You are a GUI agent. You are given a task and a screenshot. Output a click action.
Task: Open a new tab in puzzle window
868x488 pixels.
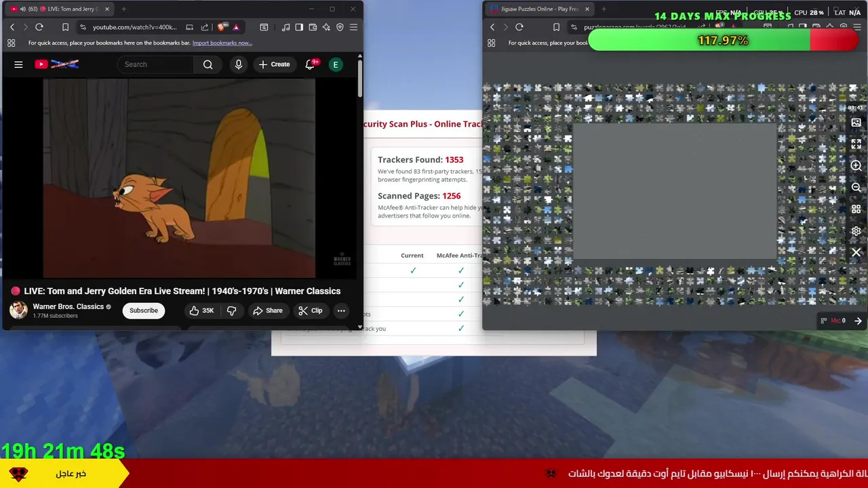point(604,9)
